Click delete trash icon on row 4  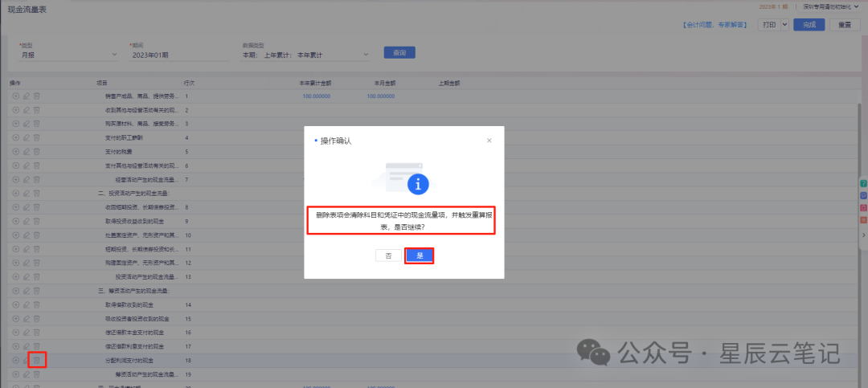(36, 137)
